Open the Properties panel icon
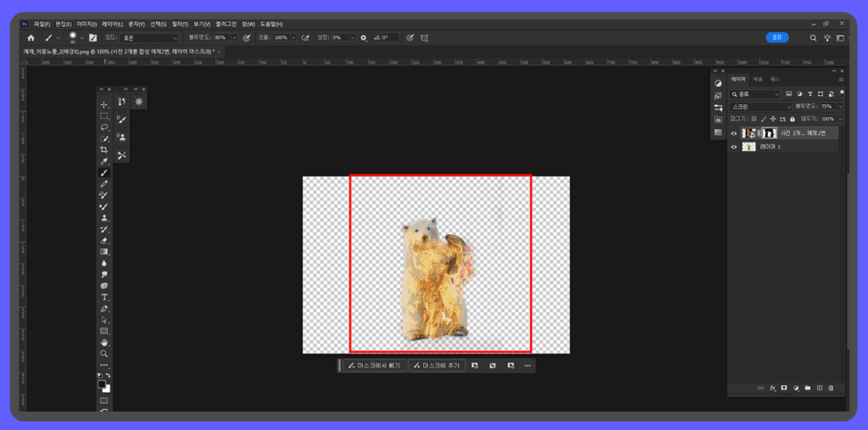The width and height of the screenshot is (868, 430). (718, 108)
